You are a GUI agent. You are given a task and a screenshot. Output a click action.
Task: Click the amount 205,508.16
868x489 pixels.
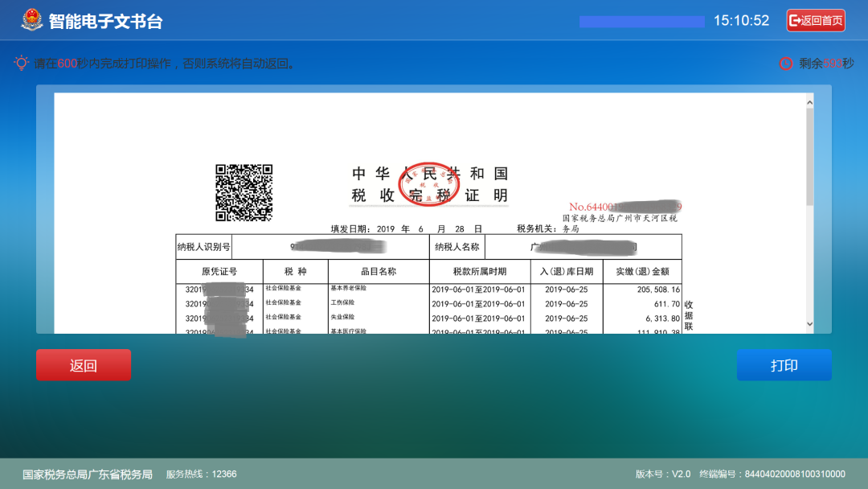(x=658, y=290)
